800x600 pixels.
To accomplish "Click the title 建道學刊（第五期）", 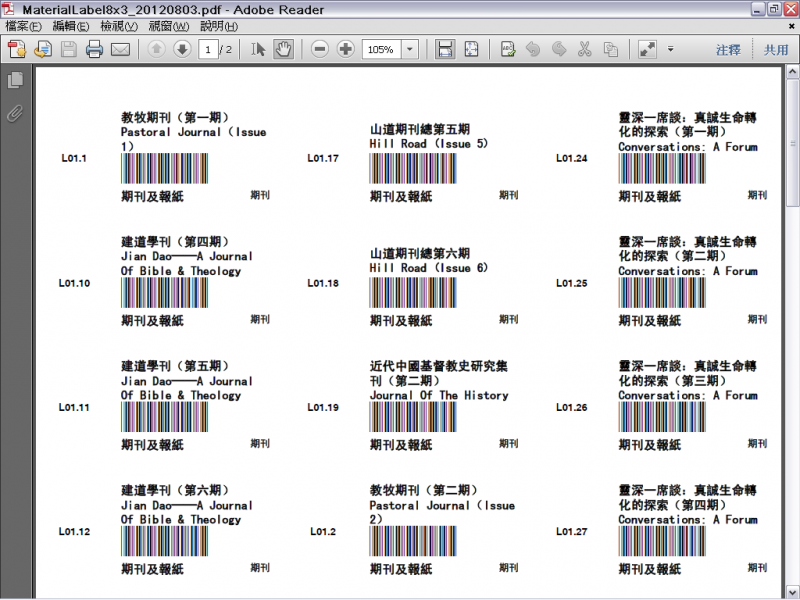I will click(175, 366).
